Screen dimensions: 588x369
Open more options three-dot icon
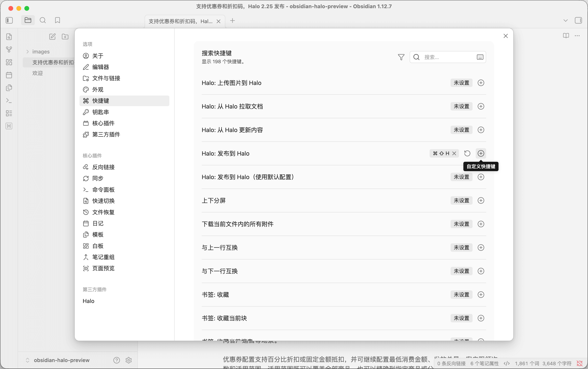577,36
